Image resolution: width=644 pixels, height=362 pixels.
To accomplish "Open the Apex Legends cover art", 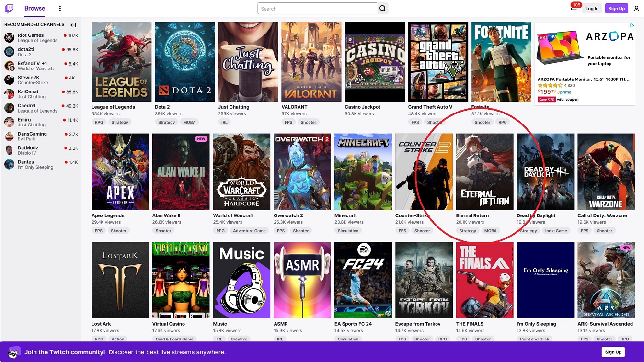I will coord(120,172).
